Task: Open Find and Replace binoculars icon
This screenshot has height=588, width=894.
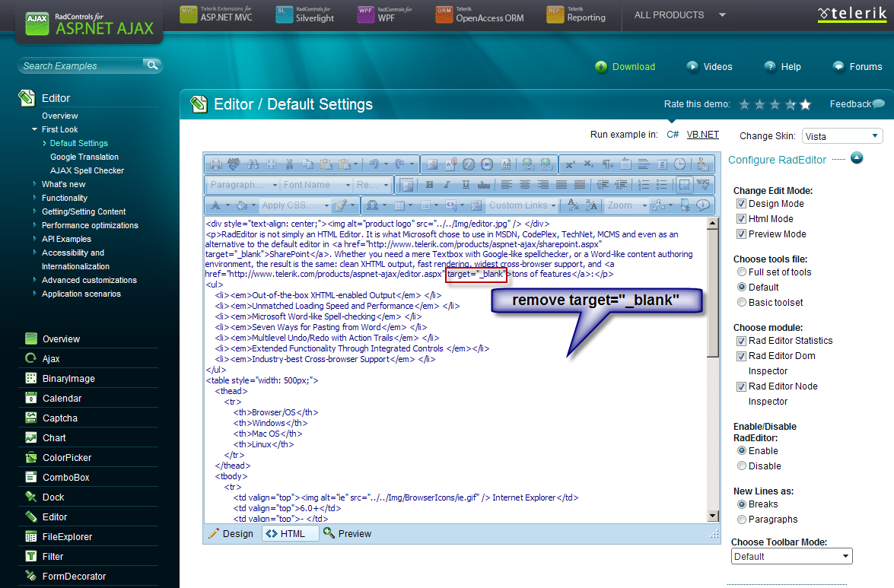Action: pos(253,164)
